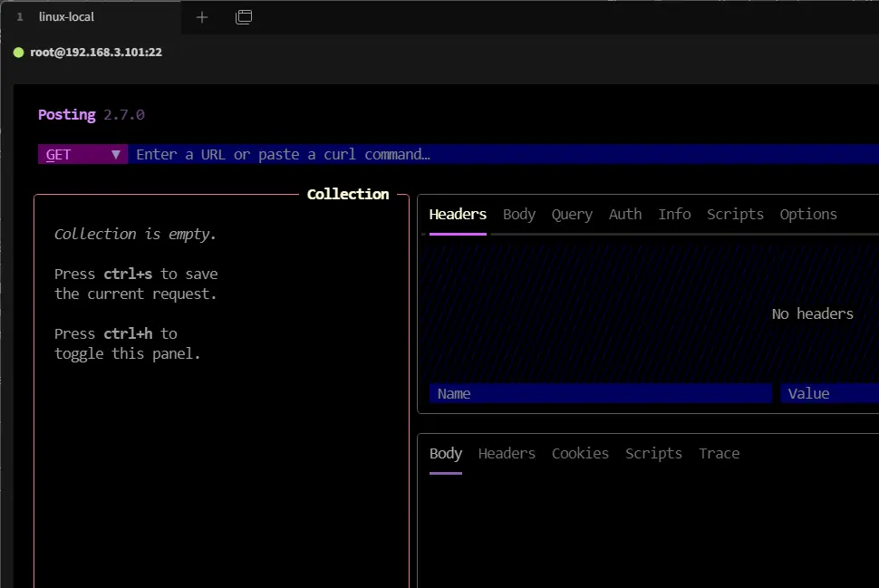Open the Auth tab

(x=625, y=215)
